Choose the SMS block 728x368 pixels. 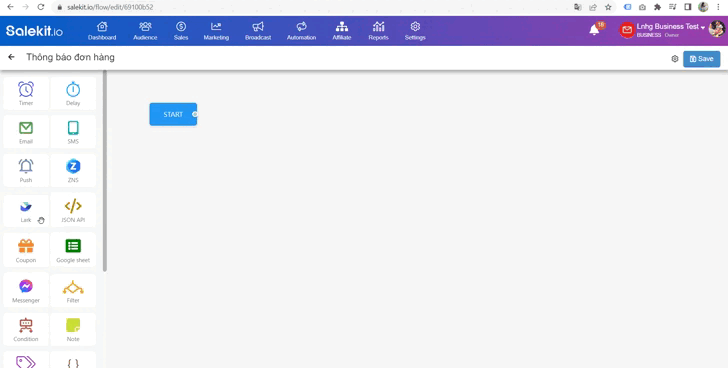pos(73,132)
